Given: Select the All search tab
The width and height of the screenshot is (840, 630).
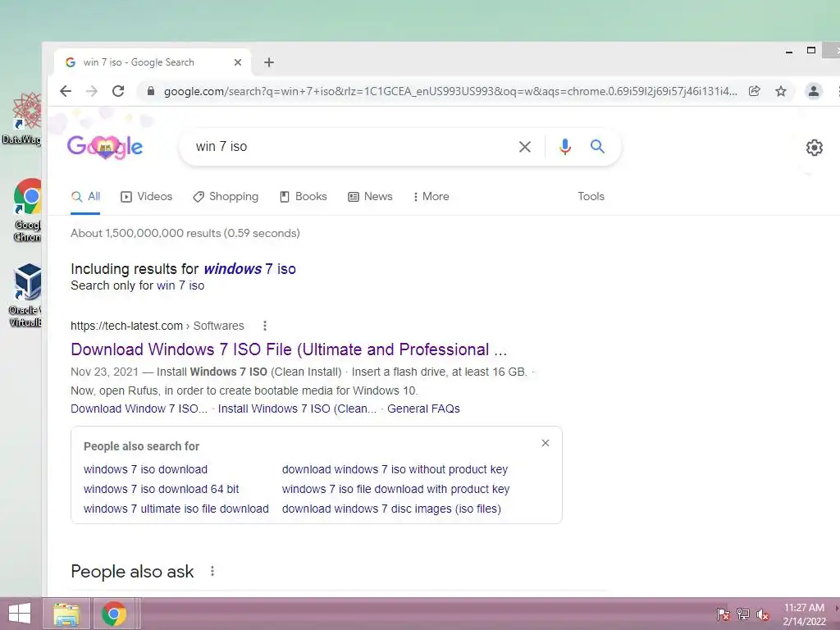Looking at the screenshot, I should 85,197.
